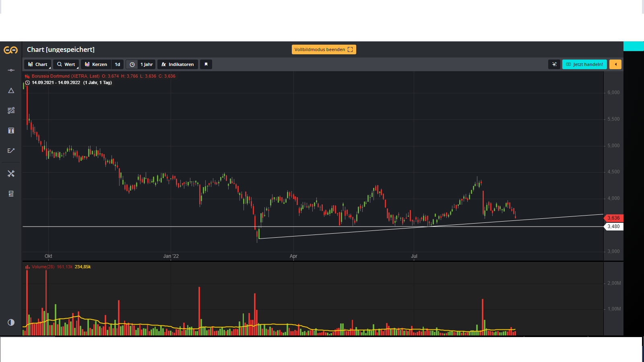Click the 3,480 horizontal line price label

[x=614, y=226]
